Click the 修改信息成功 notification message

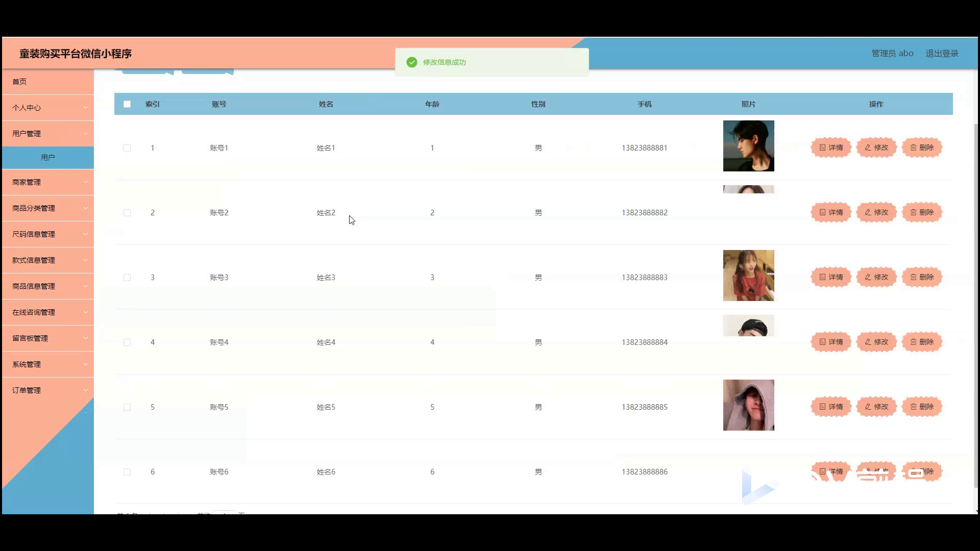(x=444, y=62)
